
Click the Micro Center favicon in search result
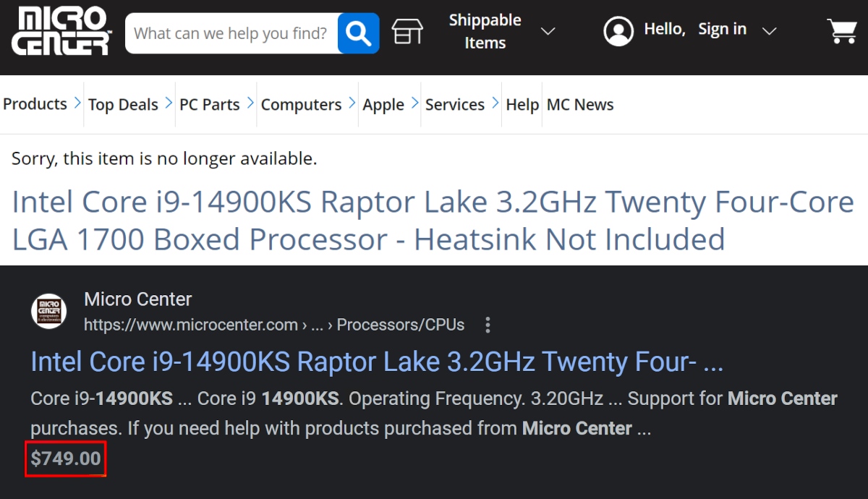click(x=48, y=310)
